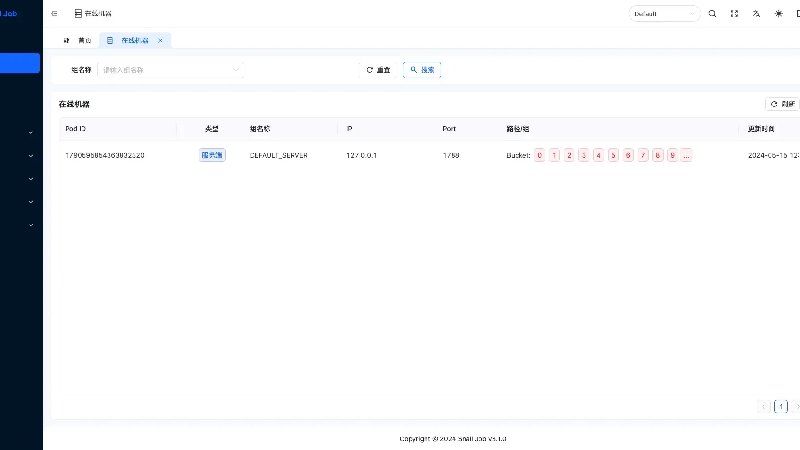Click bucket tag 0
800x450 pixels.
pos(539,155)
